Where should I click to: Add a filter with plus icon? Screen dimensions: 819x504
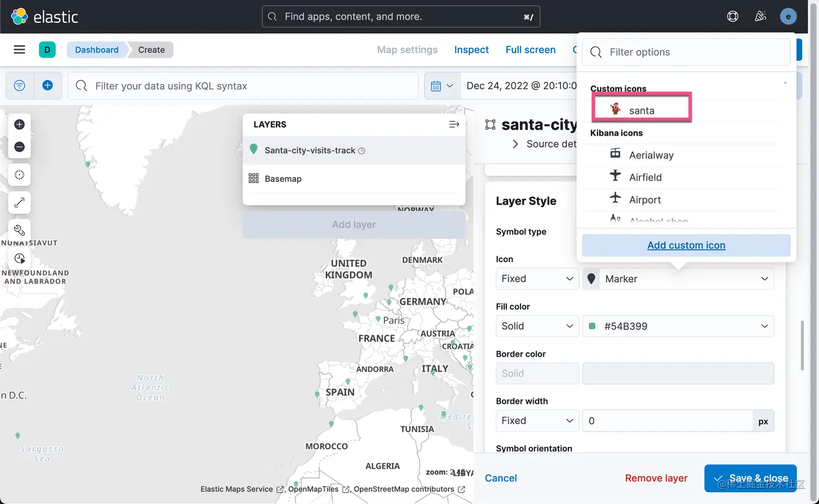pyautogui.click(x=48, y=86)
